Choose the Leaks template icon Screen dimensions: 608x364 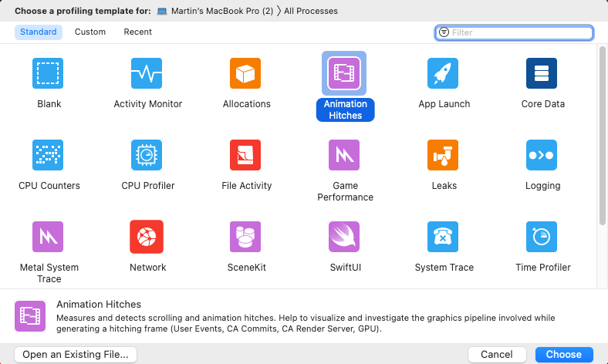(x=443, y=156)
